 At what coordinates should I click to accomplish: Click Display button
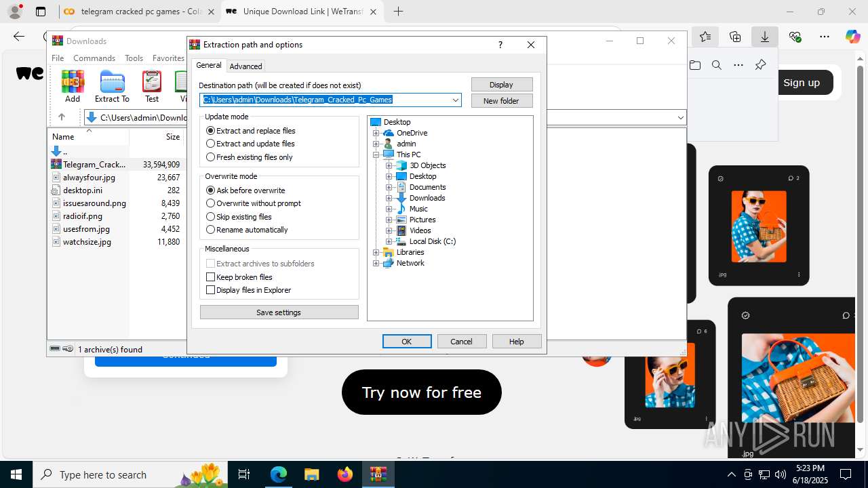click(x=502, y=85)
